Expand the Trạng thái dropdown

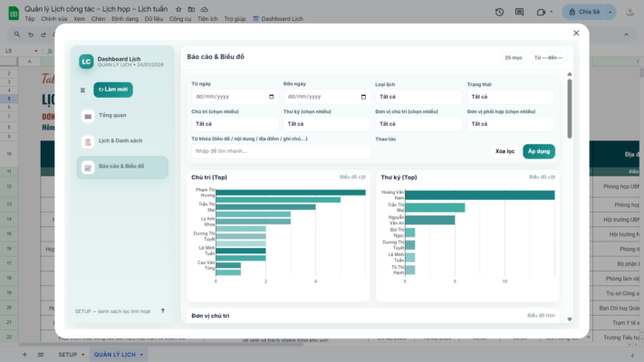(510, 97)
